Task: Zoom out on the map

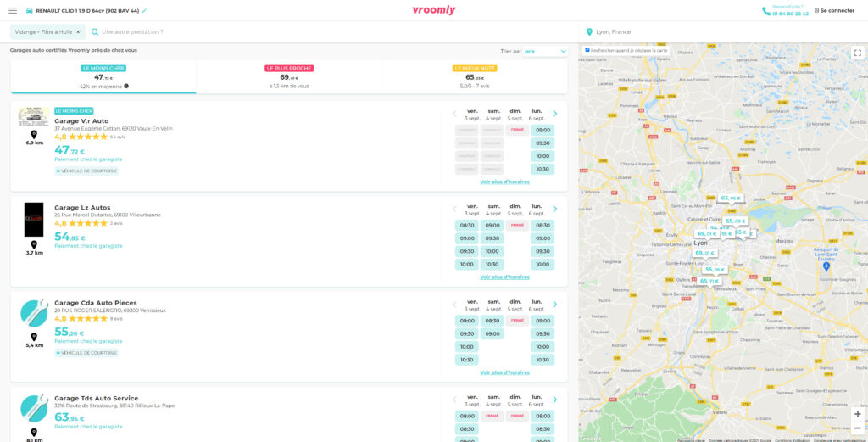Action: click(858, 428)
